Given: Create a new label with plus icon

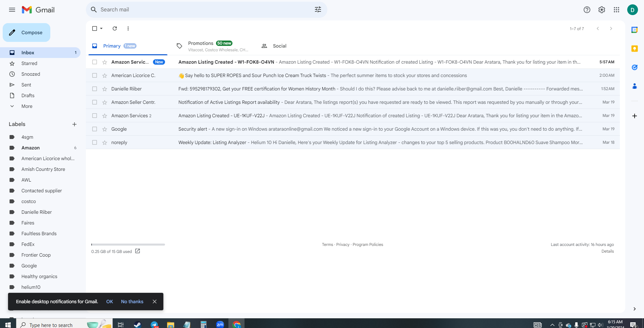Looking at the screenshot, I should (74, 124).
